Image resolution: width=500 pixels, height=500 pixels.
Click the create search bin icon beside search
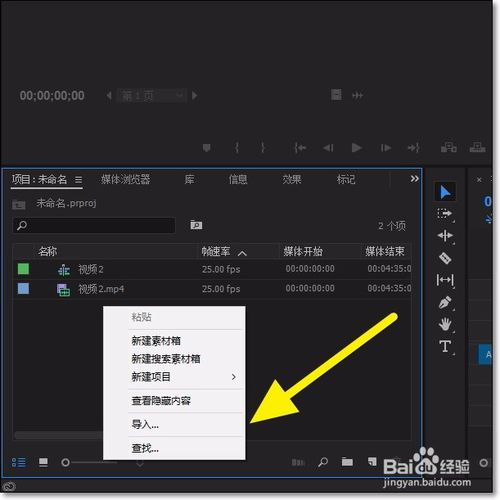coord(196,225)
